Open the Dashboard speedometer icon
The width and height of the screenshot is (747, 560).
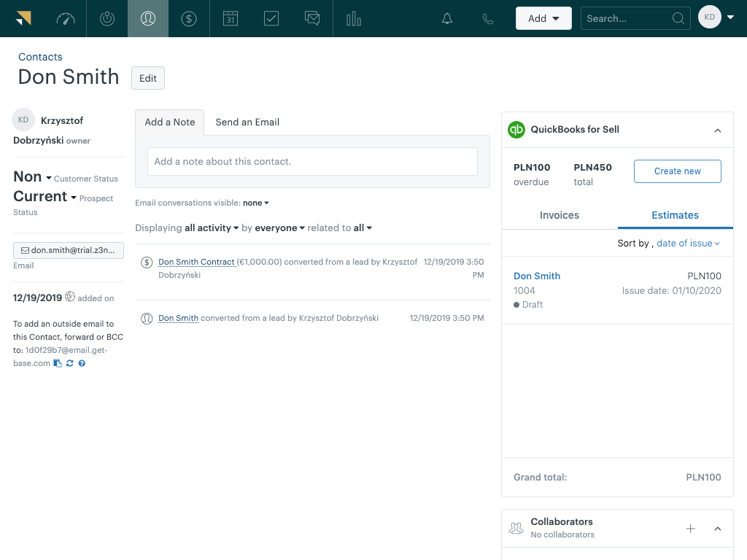click(65, 18)
